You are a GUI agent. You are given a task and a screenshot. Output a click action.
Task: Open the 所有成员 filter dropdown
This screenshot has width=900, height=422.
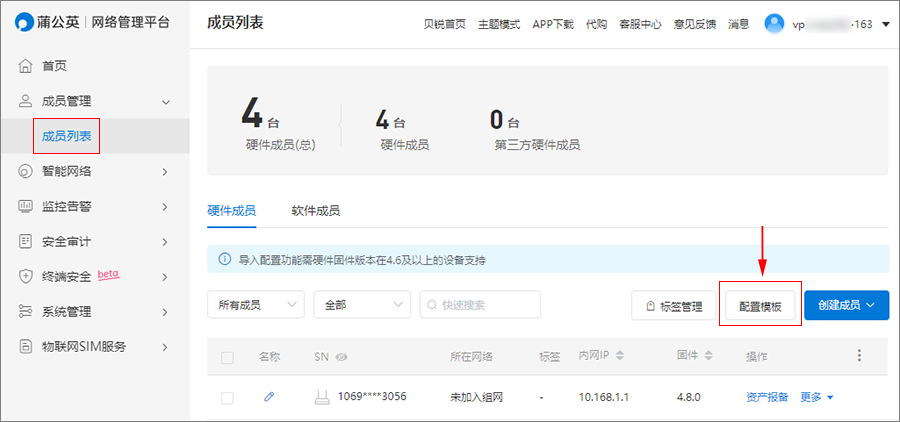(255, 305)
